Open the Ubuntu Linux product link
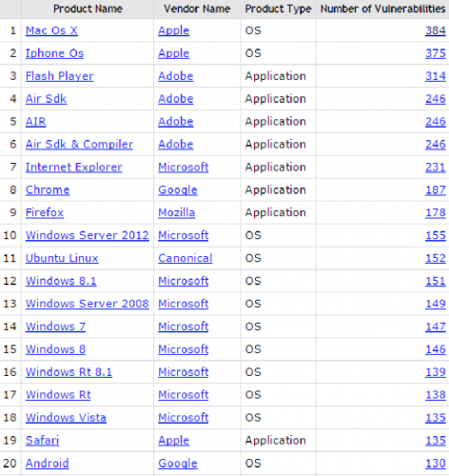 pos(62,258)
